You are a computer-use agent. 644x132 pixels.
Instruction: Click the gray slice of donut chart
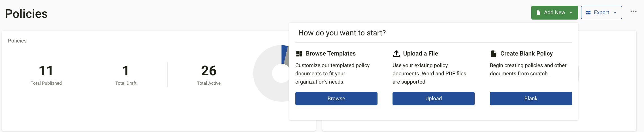click(x=287, y=56)
